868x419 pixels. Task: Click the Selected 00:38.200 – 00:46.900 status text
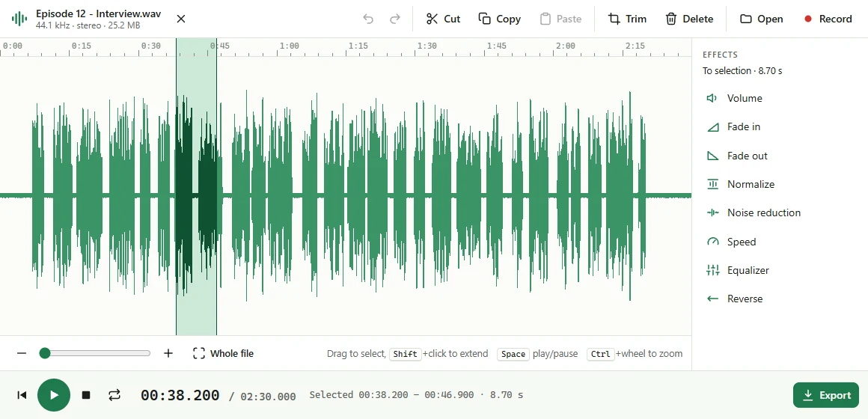[x=416, y=395]
